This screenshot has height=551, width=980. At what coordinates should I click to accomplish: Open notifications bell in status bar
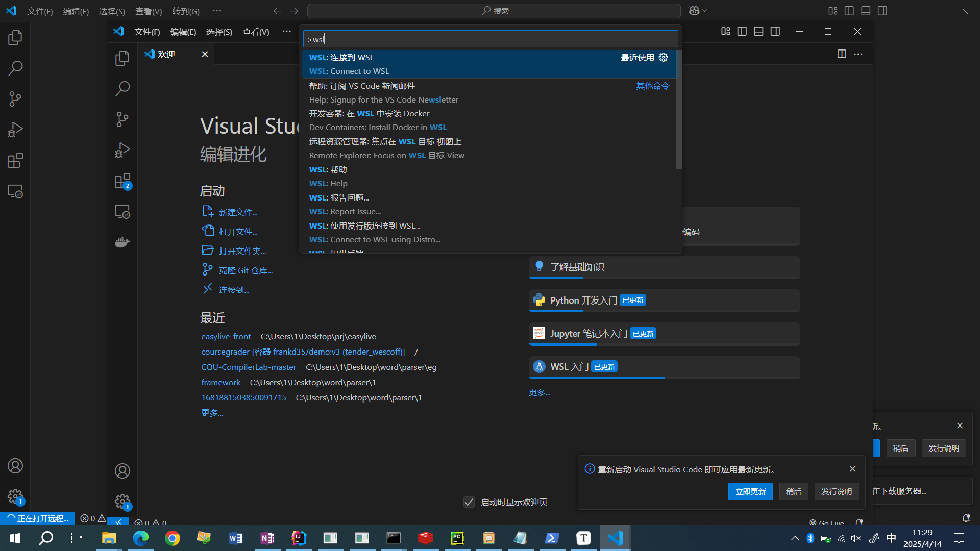(966, 518)
